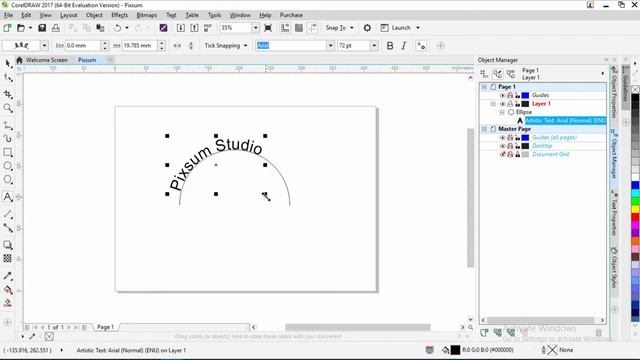Screen dimensions: 640x360
Task: Click the No Color swatch in palette
Action: [x=635, y=89]
